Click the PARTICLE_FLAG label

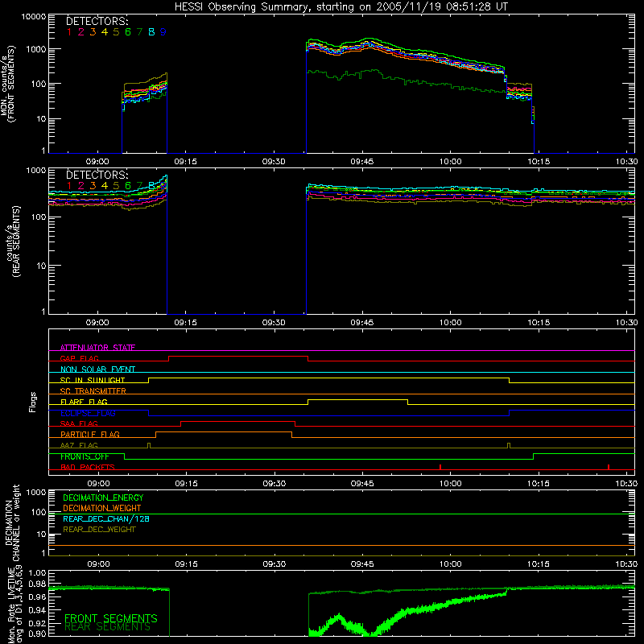(90, 434)
